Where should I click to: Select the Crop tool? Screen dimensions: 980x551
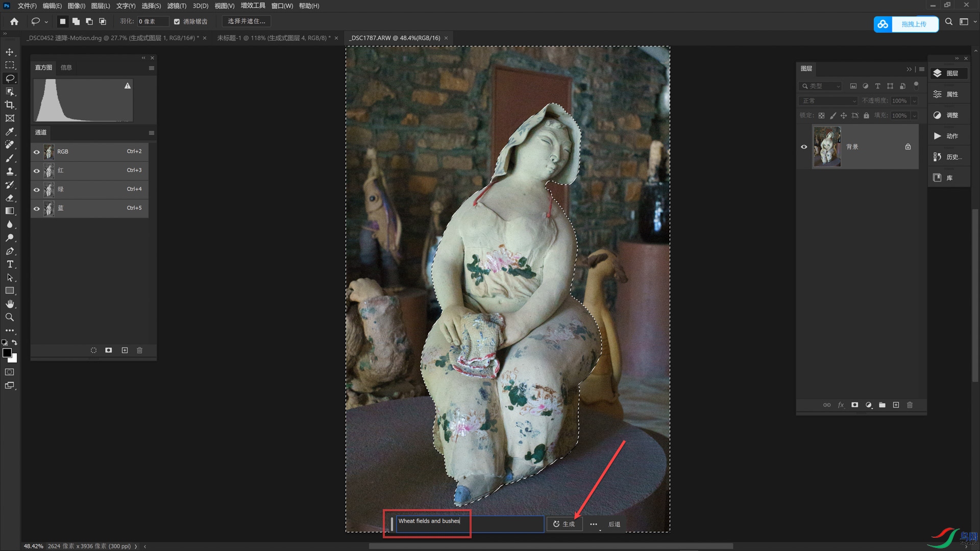[10, 105]
